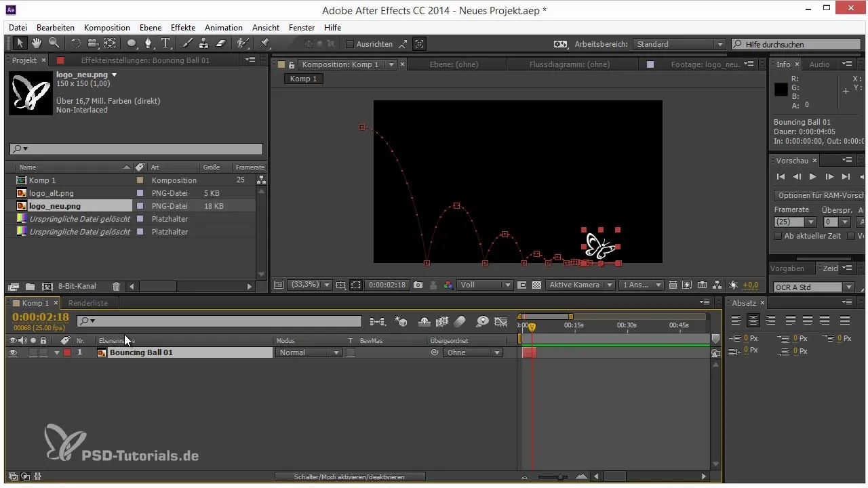The height and width of the screenshot is (488, 868).
Task: Create new folder in Project panel
Action: click(30, 287)
